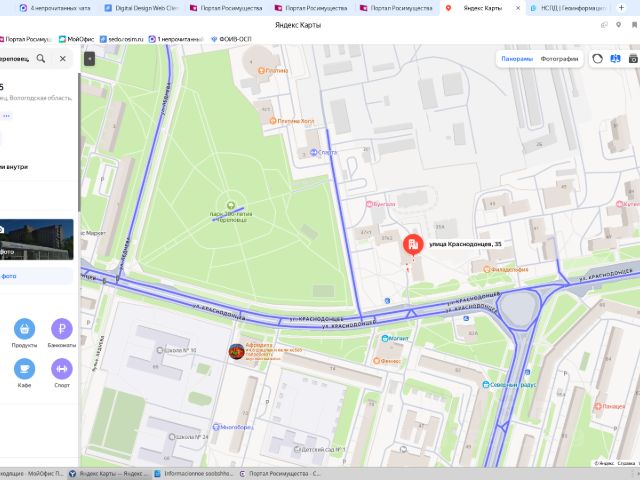Screen dimensions: 640x480
Task: Click the grey window icon beside the address-bar pin
Action: [x=604, y=25]
